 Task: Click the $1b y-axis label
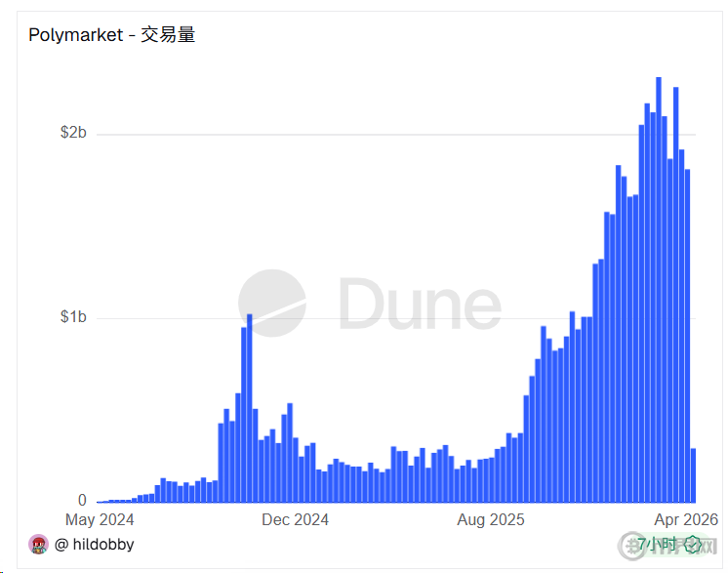click(x=73, y=316)
